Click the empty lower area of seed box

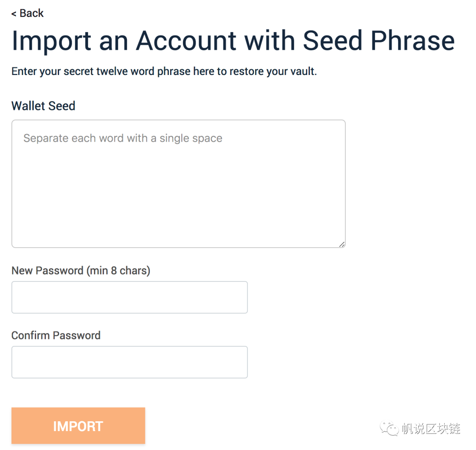click(178, 206)
